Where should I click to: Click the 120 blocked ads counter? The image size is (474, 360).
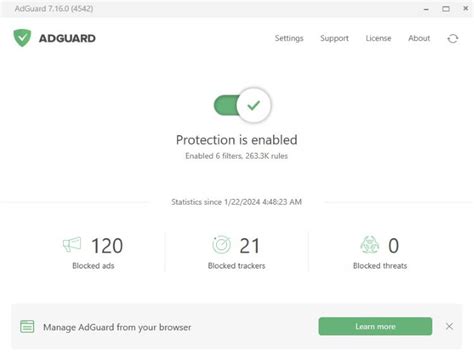coord(107,246)
